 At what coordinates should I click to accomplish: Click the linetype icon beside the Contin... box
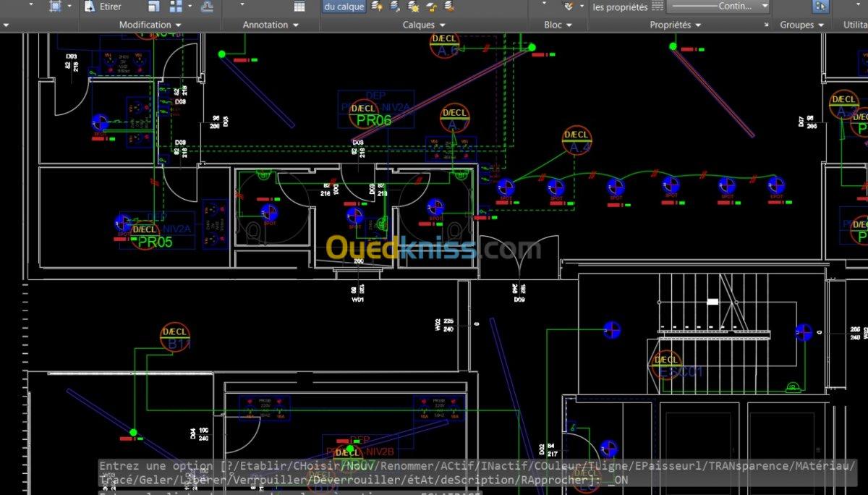pyautogui.click(x=658, y=7)
